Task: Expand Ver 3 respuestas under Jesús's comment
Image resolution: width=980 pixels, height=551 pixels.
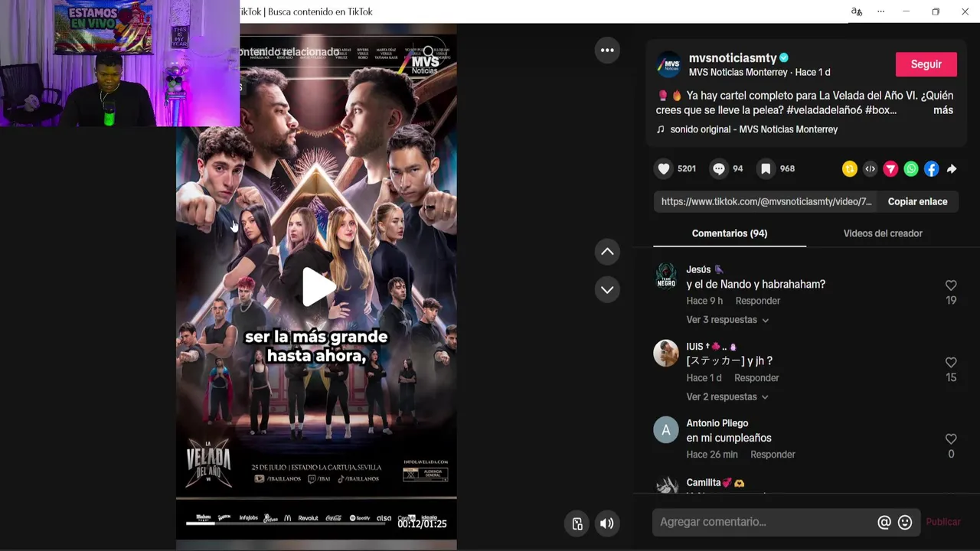Action: coord(727,320)
